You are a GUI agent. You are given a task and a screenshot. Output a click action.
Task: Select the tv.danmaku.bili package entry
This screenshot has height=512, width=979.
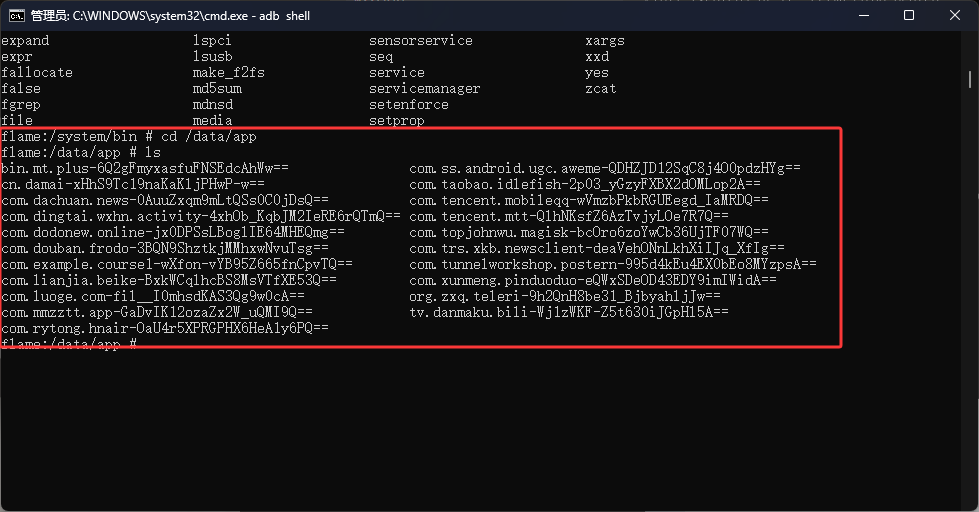tap(569, 312)
